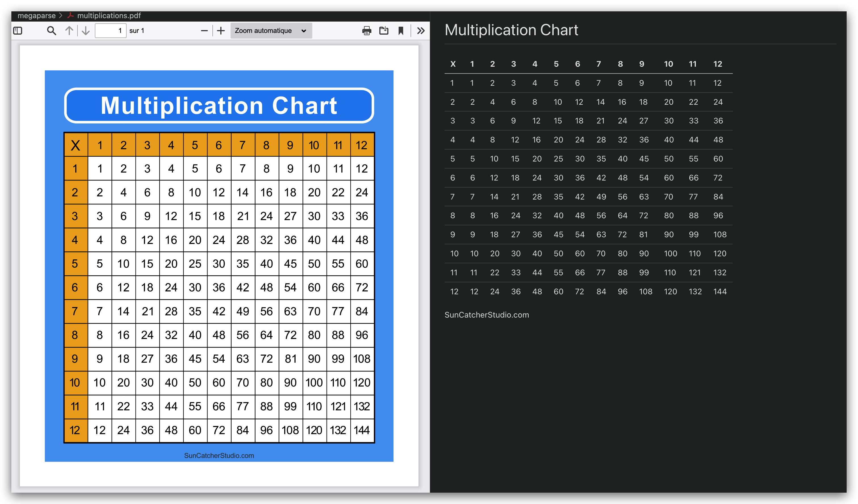858x504 pixels.
Task: Open the find in document search
Action: point(51,31)
